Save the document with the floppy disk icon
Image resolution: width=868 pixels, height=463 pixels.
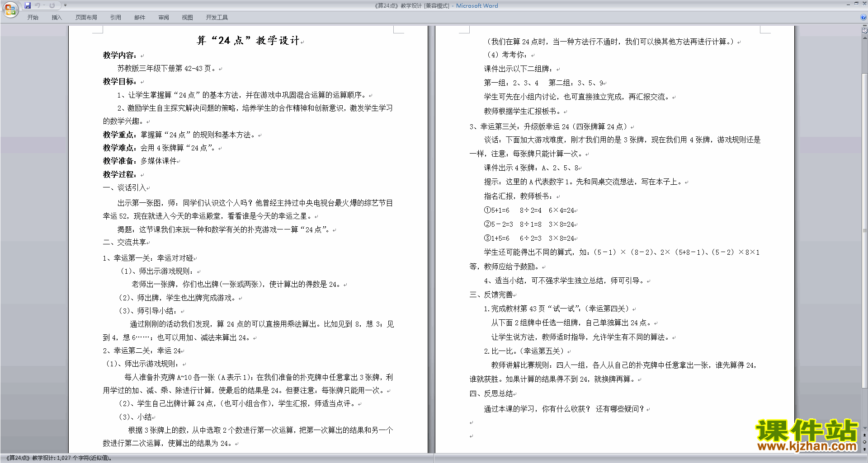[28, 5]
